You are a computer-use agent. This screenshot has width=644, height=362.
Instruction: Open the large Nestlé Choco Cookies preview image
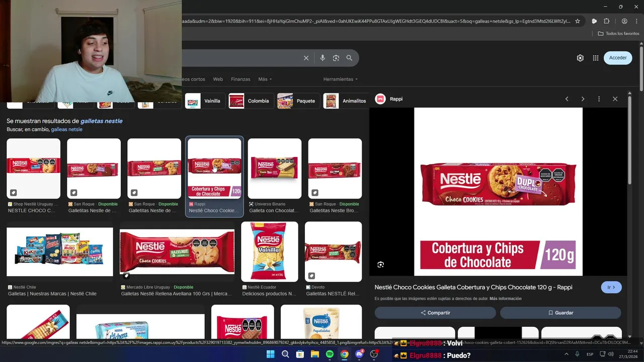pyautogui.click(x=498, y=192)
